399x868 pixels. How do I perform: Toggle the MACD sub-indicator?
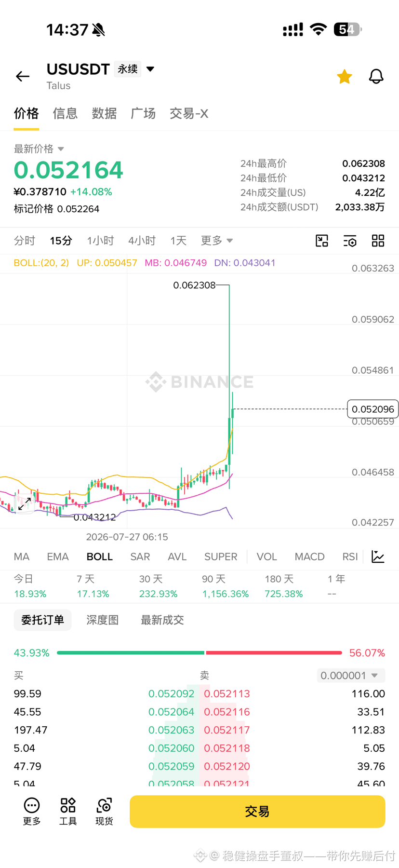coord(310,556)
